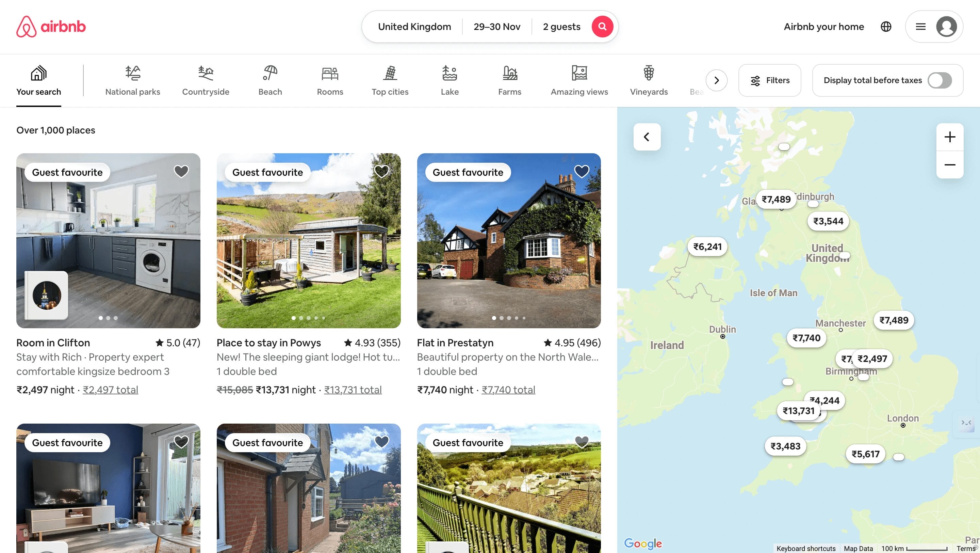Viewport: 980px width, 553px height.
Task: Save Room in Clifton to wishlist
Action: 181,172
